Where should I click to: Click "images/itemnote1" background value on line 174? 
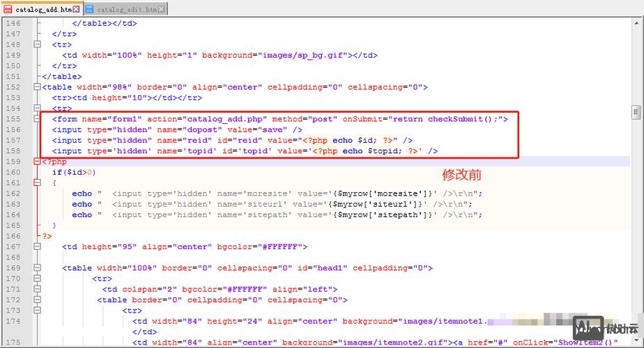(x=443, y=322)
